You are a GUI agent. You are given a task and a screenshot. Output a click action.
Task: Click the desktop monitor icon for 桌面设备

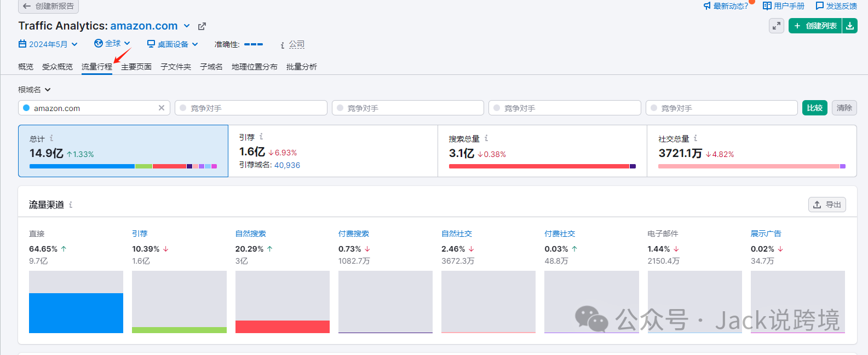coord(151,44)
